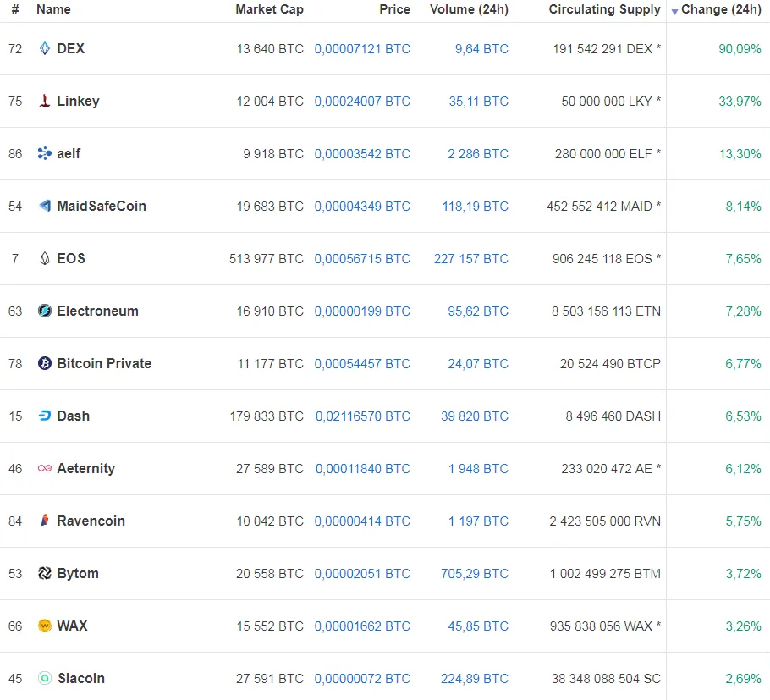Click EOS volume 227 157 BTC
Image resolution: width=770 pixels, height=700 pixels.
[x=471, y=259]
